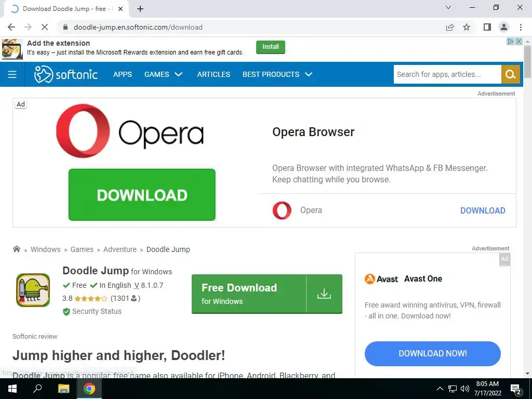Click the scrollbar down arrow
The height and width of the screenshot is (399, 532).
[527, 374]
